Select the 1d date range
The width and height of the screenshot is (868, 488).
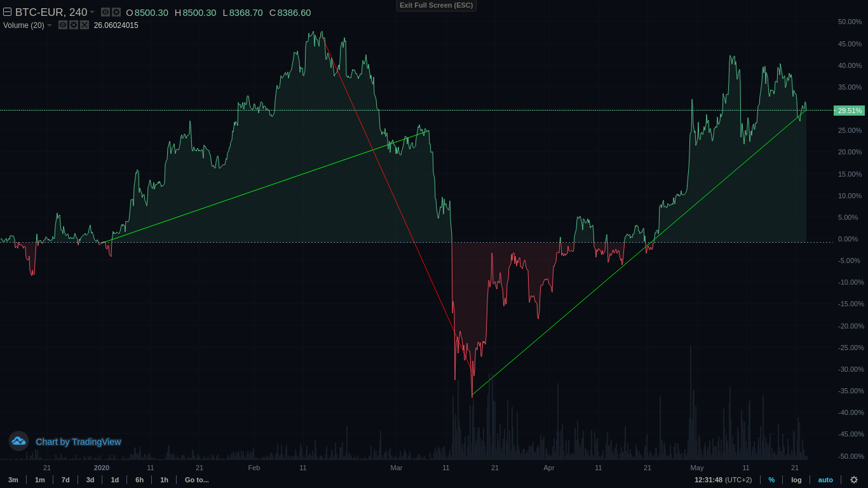click(x=115, y=480)
